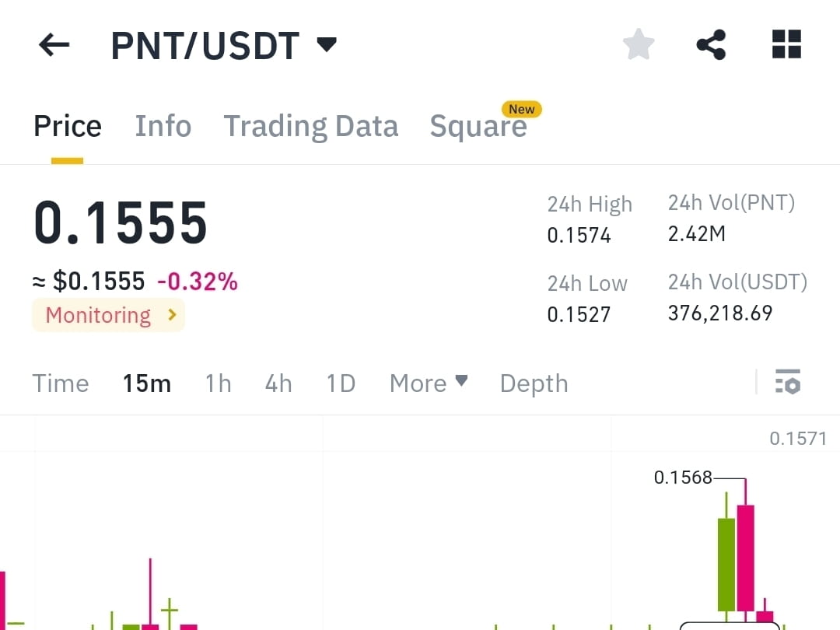
Task: Tap the Monitoring status label
Action: (x=98, y=315)
